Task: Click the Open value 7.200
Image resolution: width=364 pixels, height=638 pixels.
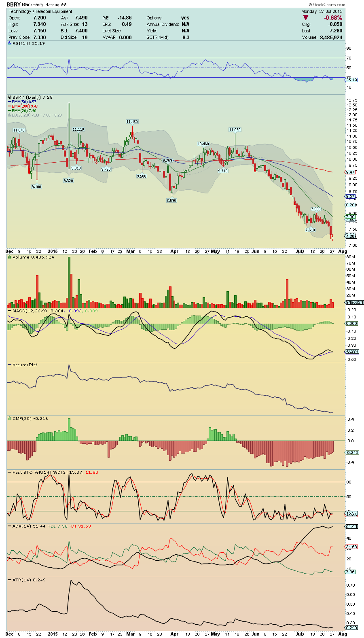Action: click(x=40, y=18)
